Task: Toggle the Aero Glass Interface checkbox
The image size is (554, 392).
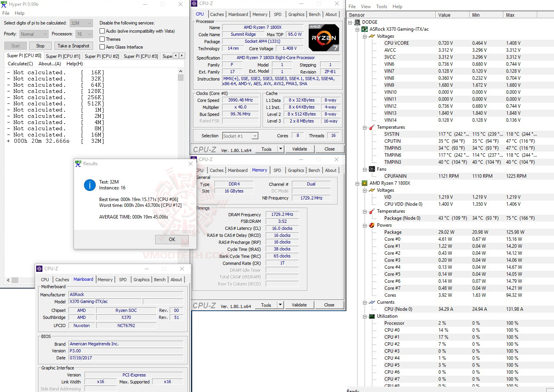Action: tap(102, 47)
